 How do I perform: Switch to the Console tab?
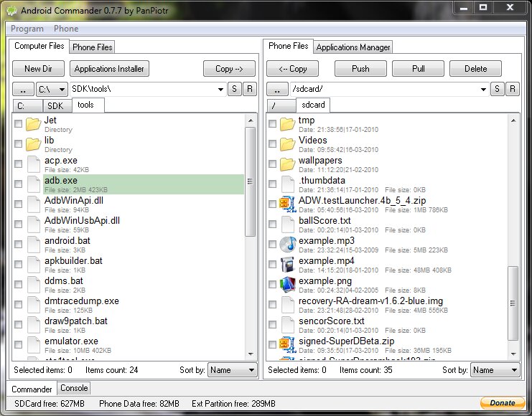pos(74,388)
